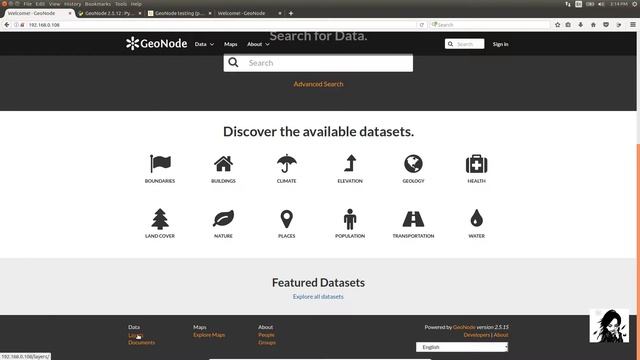Click the browser toolbar search field
This screenshot has height=360, width=640.
tap(490, 25)
